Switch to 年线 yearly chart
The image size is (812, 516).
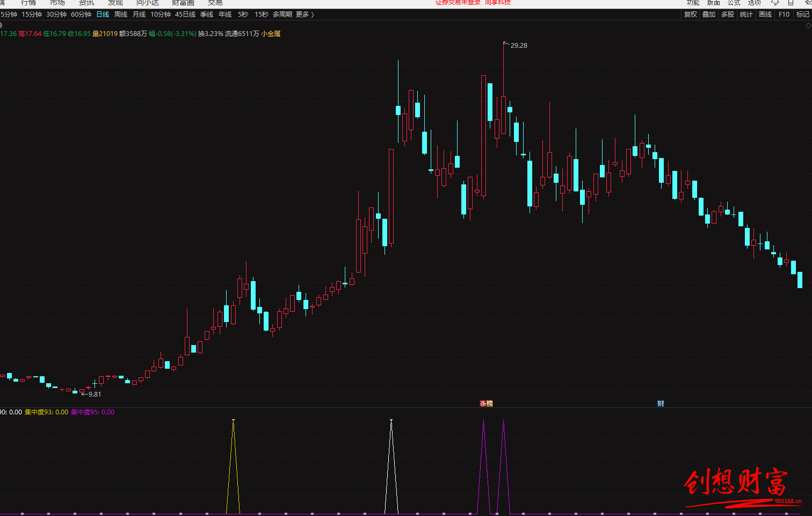225,15
